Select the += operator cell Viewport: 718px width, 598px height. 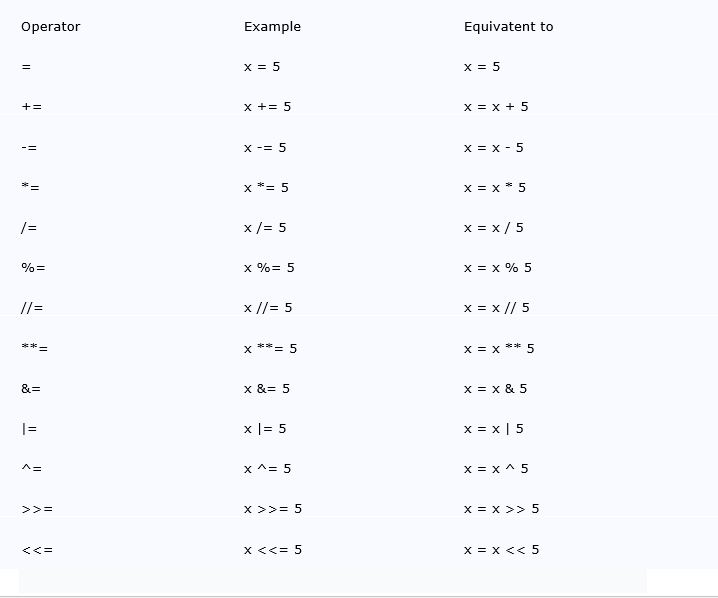[32, 107]
